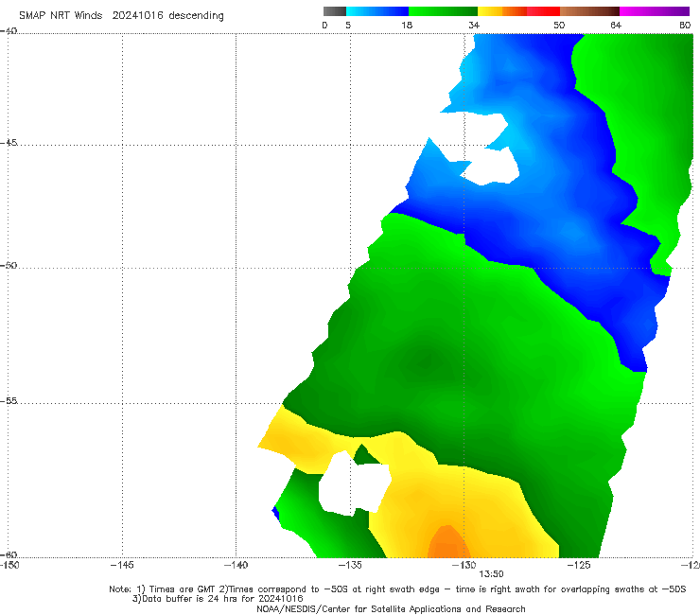Click the longitude label '-145'
The height and width of the screenshot is (615, 700).
pyautogui.click(x=122, y=565)
